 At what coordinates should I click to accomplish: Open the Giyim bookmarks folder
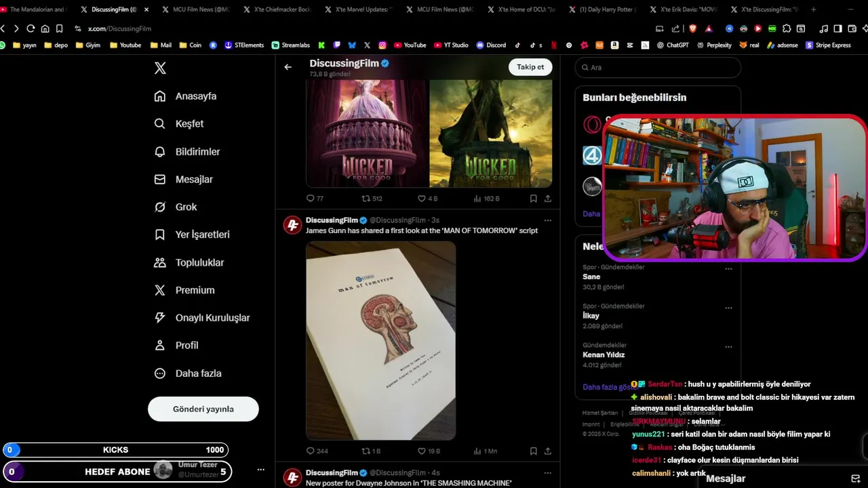click(x=88, y=45)
